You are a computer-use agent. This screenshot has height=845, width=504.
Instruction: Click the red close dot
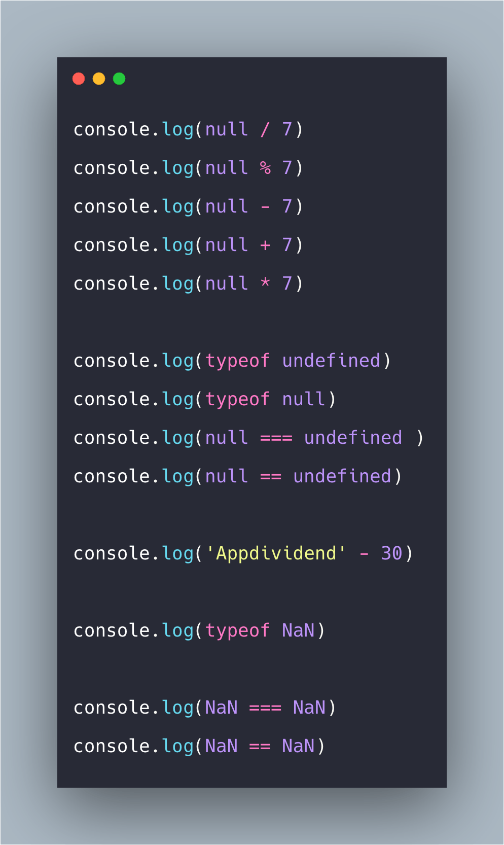(79, 79)
